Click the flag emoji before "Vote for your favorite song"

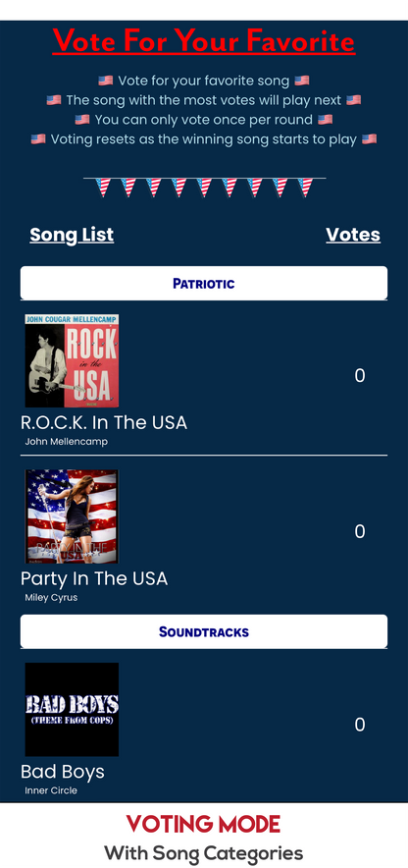coord(106,81)
